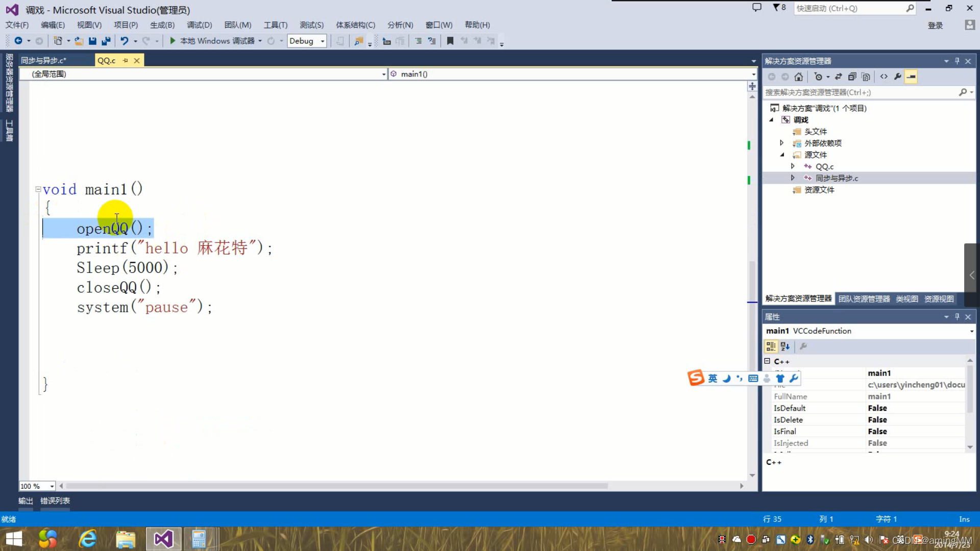Image resolution: width=980 pixels, height=551 pixels.
Task: Click the 登录 sign-in link
Action: tap(935, 26)
